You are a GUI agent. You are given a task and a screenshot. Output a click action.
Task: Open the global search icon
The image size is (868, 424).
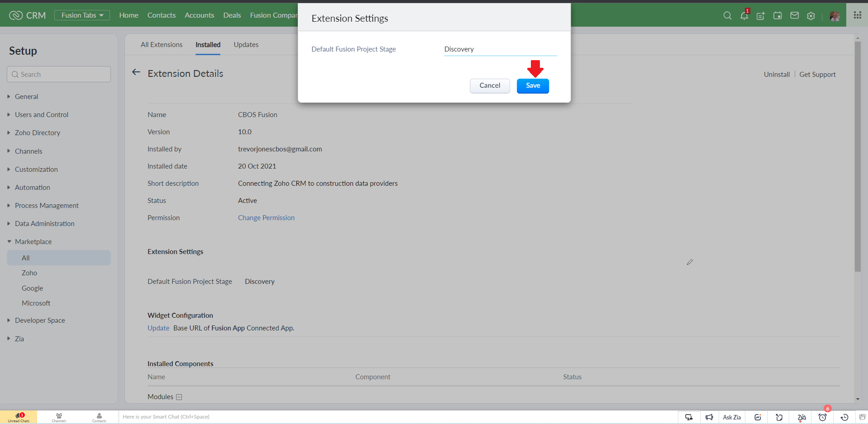[x=727, y=15]
